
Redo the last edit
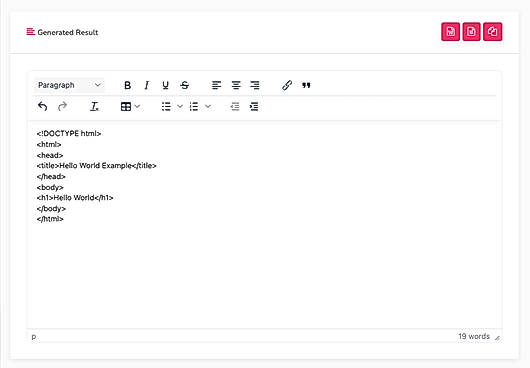pos(62,106)
